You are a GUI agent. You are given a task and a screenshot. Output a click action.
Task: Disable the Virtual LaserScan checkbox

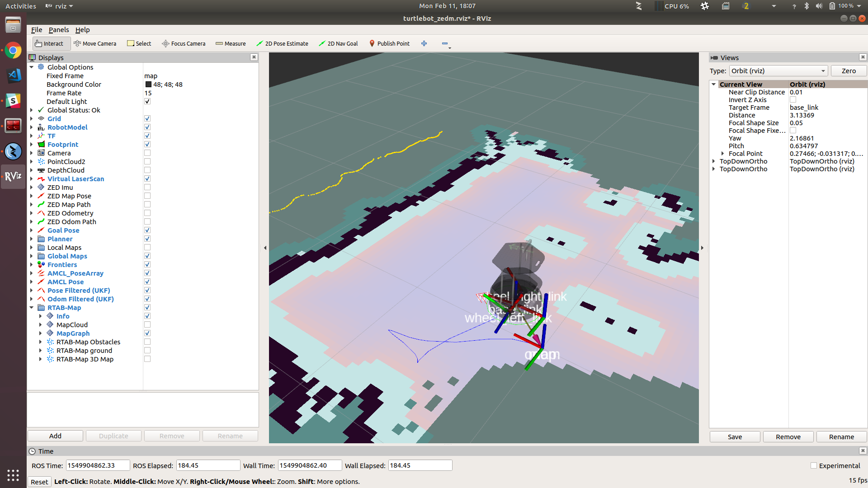147,179
